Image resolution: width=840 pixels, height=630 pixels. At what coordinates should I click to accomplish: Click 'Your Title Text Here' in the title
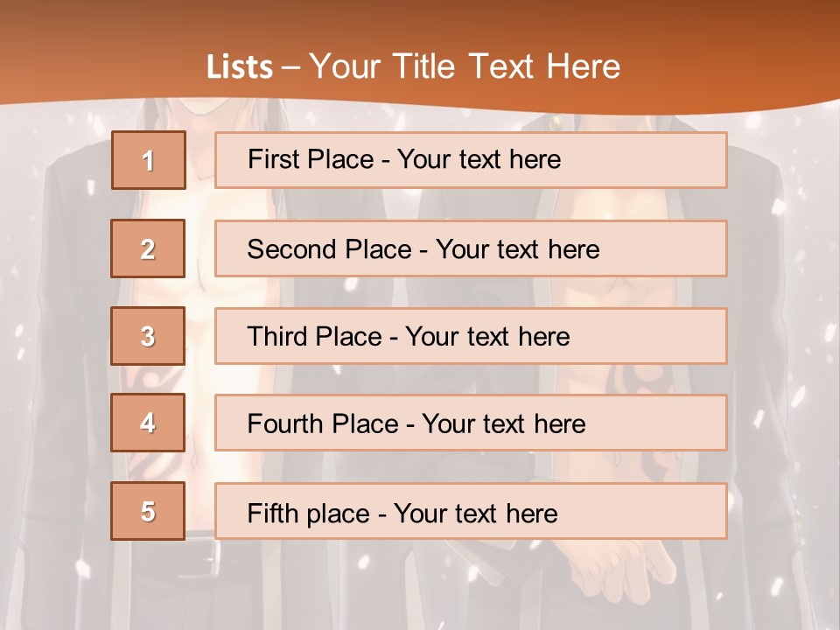pos(465,67)
